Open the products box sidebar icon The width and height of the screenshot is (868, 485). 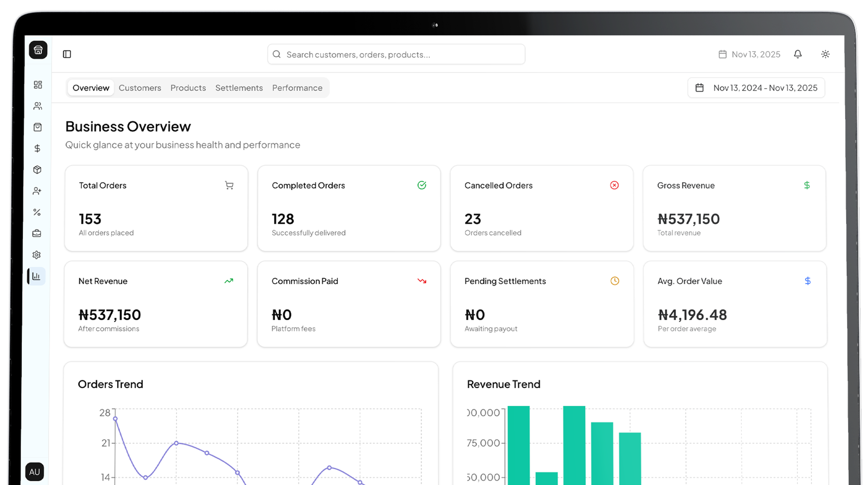pos(37,170)
